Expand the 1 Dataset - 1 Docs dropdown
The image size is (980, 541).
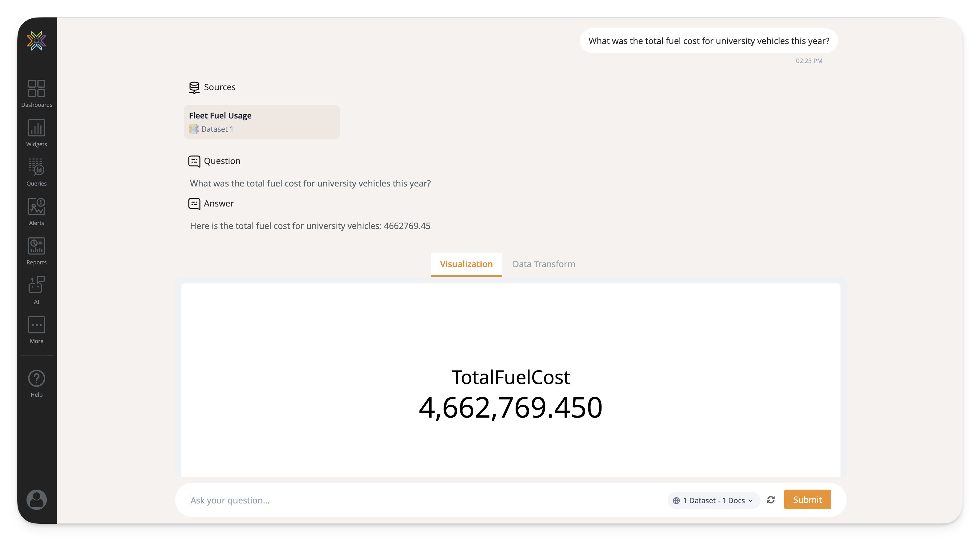pos(713,500)
